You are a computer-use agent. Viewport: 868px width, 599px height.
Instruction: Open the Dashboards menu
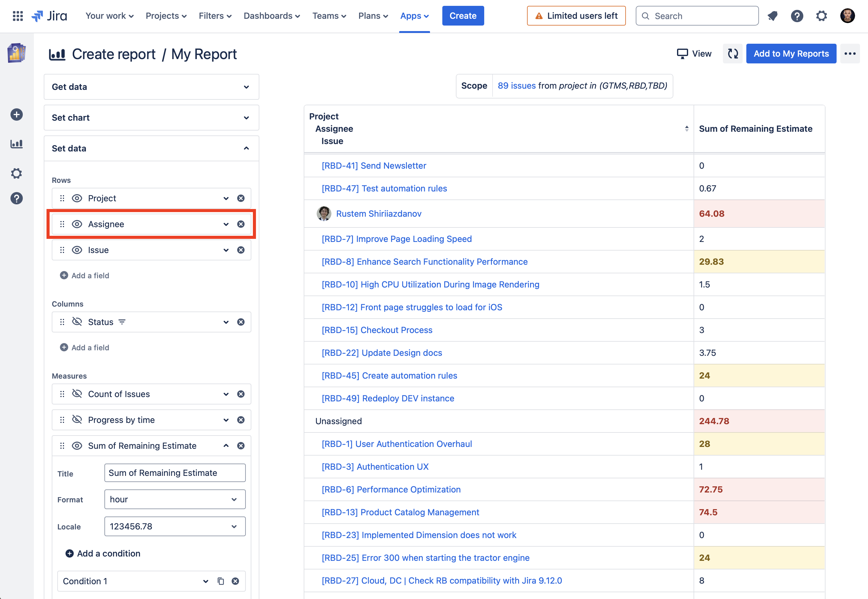coord(272,16)
